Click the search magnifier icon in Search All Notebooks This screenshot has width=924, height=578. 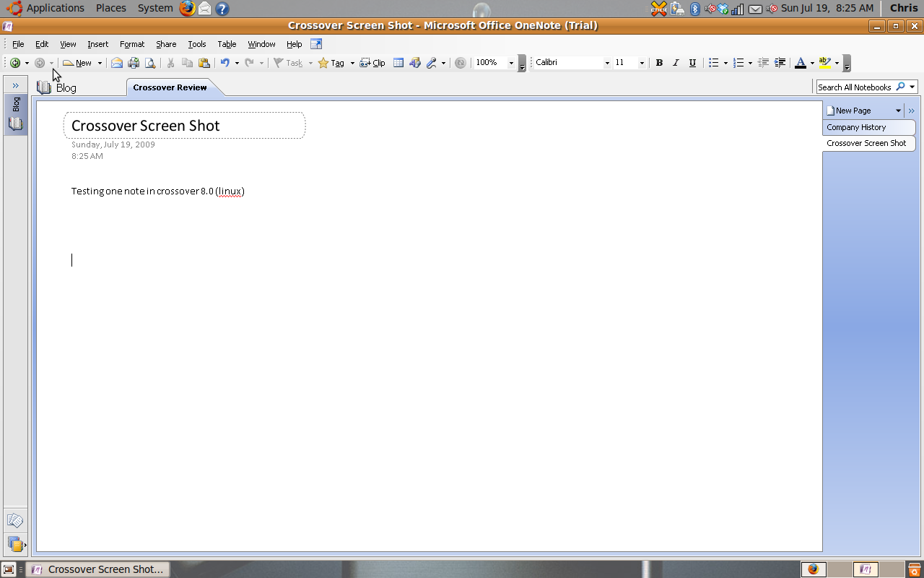pos(900,87)
